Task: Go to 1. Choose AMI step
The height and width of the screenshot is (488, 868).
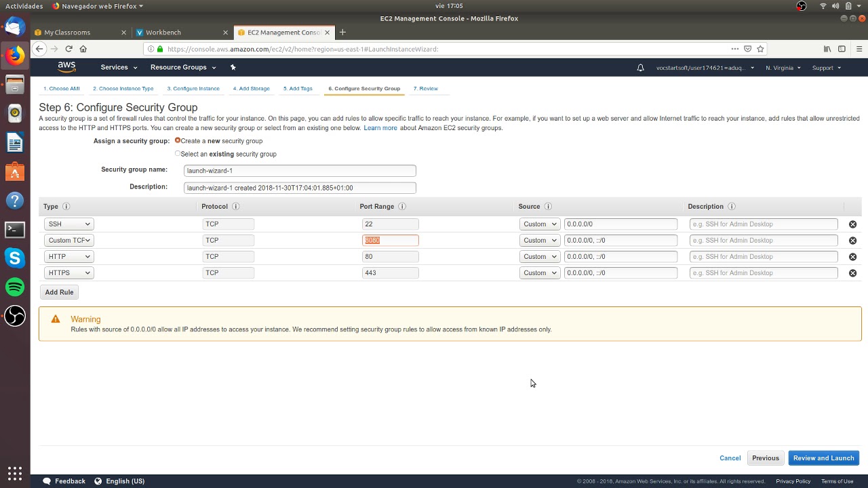Action: [x=62, y=89]
